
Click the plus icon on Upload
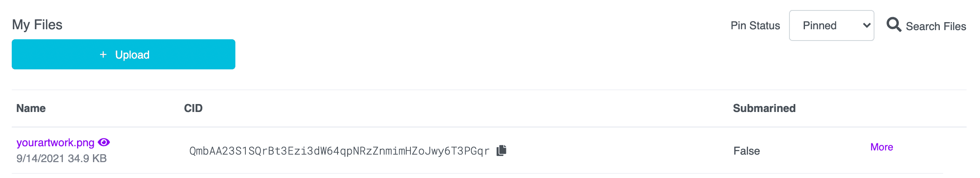(x=103, y=55)
